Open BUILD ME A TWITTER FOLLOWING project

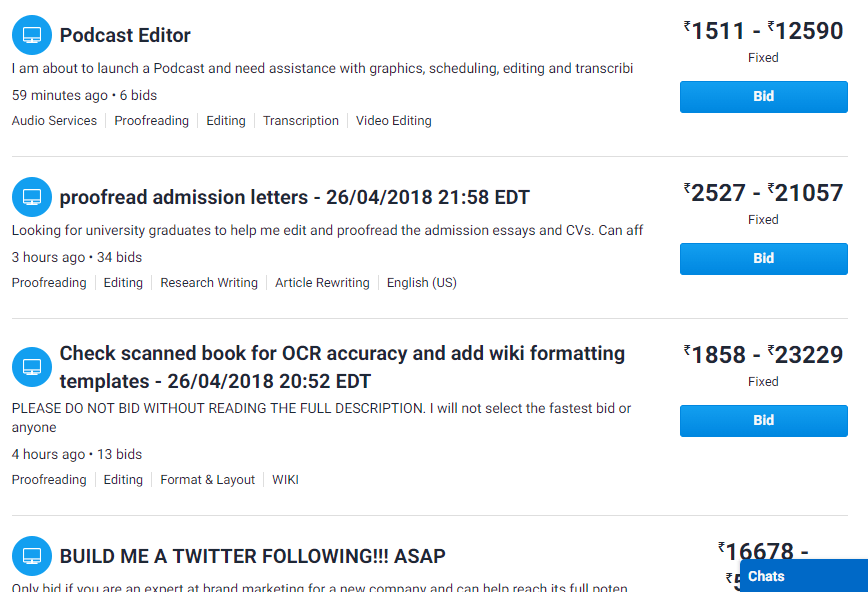(x=252, y=556)
